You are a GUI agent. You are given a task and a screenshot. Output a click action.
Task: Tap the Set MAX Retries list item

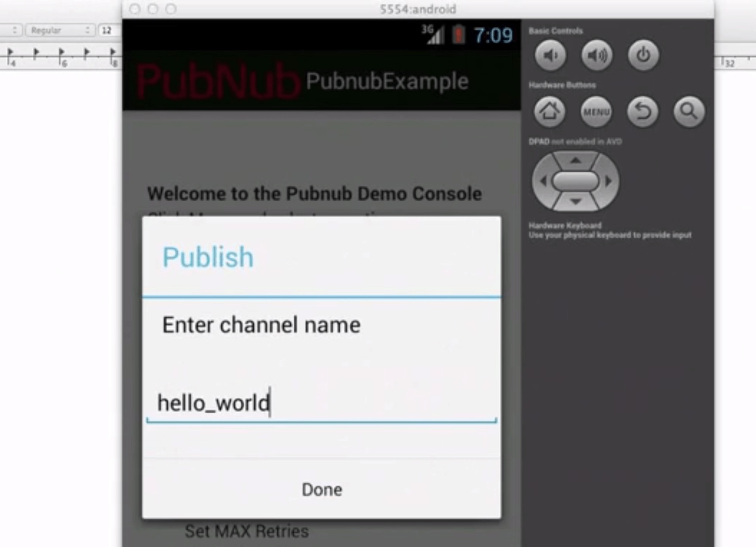pyautogui.click(x=247, y=531)
